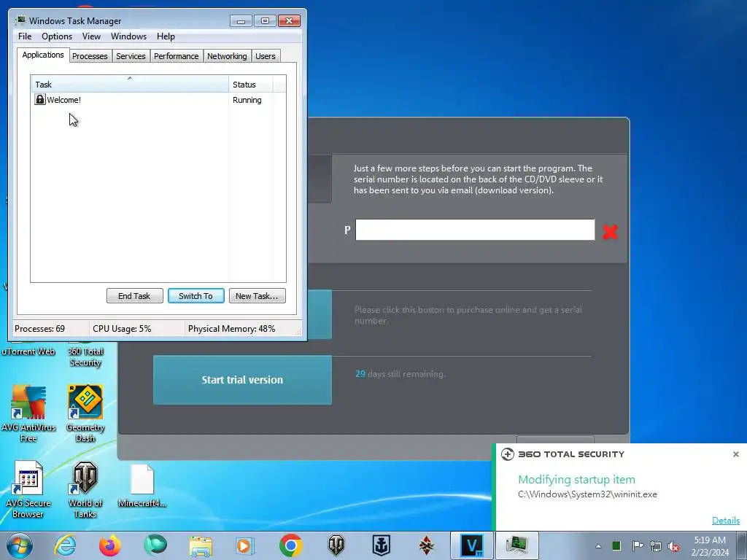Click the red X invalid serial icon
The height and width of the screenshot is (560, 747).
610,231
